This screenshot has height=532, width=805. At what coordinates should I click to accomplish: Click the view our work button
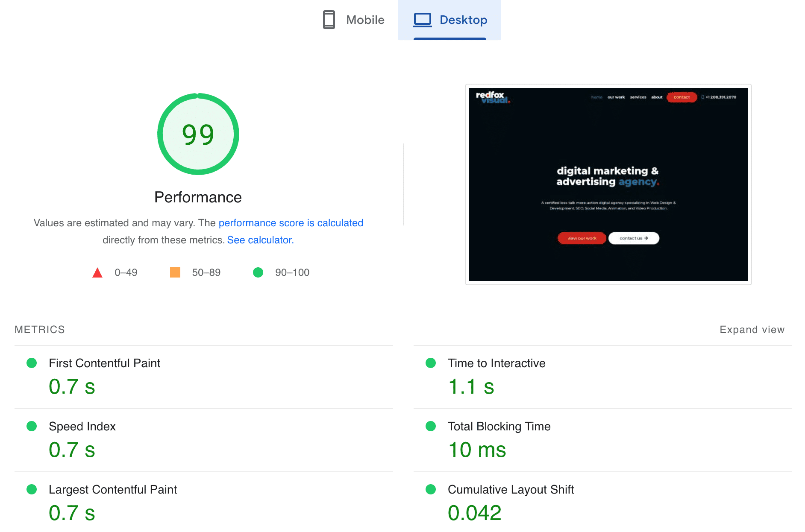(582, 238)
